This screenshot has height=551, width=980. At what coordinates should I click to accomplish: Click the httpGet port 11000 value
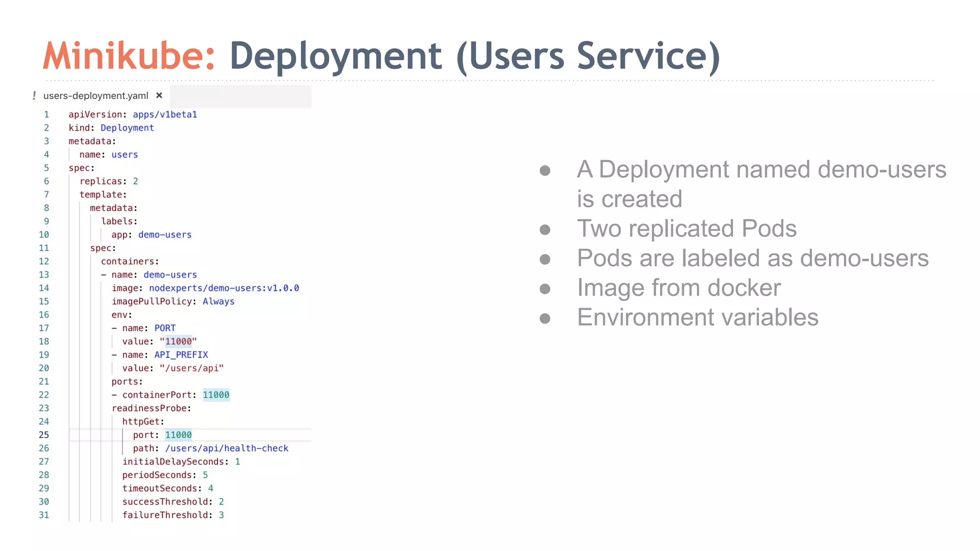point(178,435)
